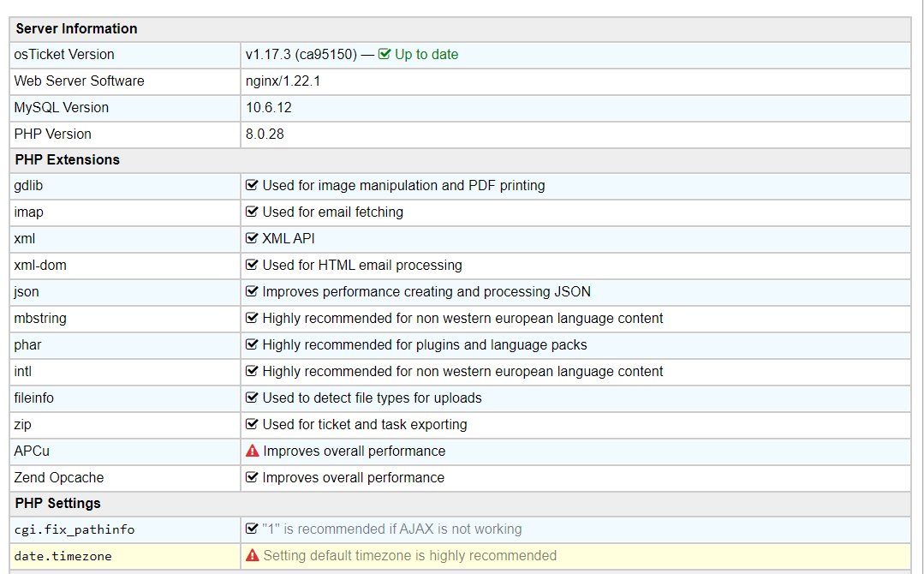Click the check icon in the fileinfo row

tap(252, 398)
